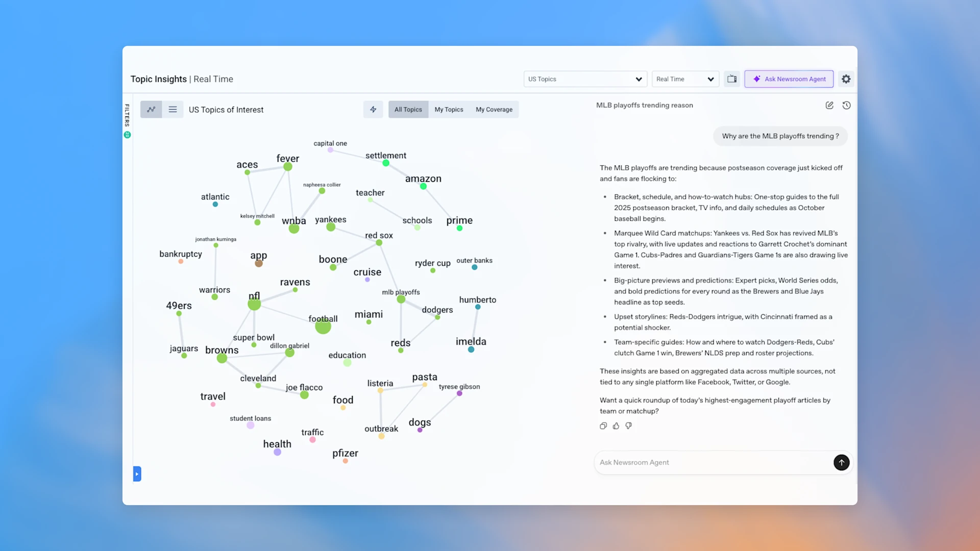The width and height of the screenshot is (980, 551).
Task: Click the lightning bolt quick-action icon
Action: click(x=373, y=109)
